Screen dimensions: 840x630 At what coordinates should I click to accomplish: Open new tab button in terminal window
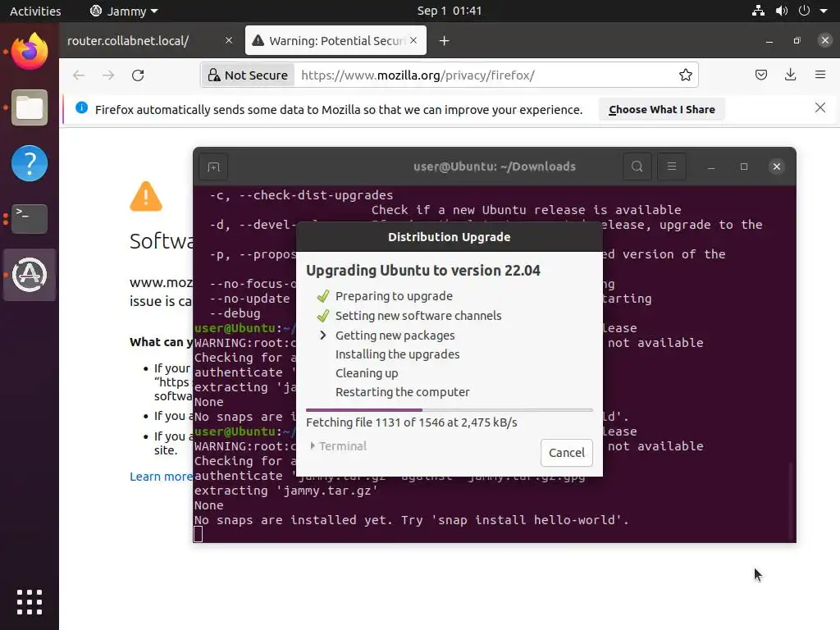(x=213, y=167)
